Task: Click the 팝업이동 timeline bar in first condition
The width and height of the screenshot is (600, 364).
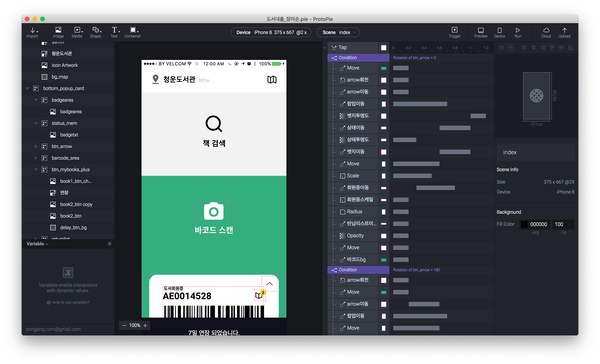Action: (420, 104)
